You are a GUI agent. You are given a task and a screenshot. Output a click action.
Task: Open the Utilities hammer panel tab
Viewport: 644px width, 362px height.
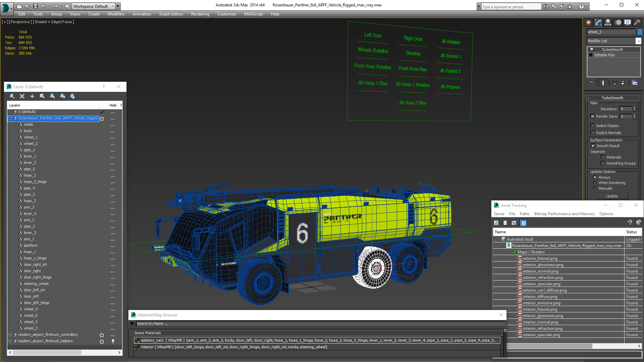[637, 22]
